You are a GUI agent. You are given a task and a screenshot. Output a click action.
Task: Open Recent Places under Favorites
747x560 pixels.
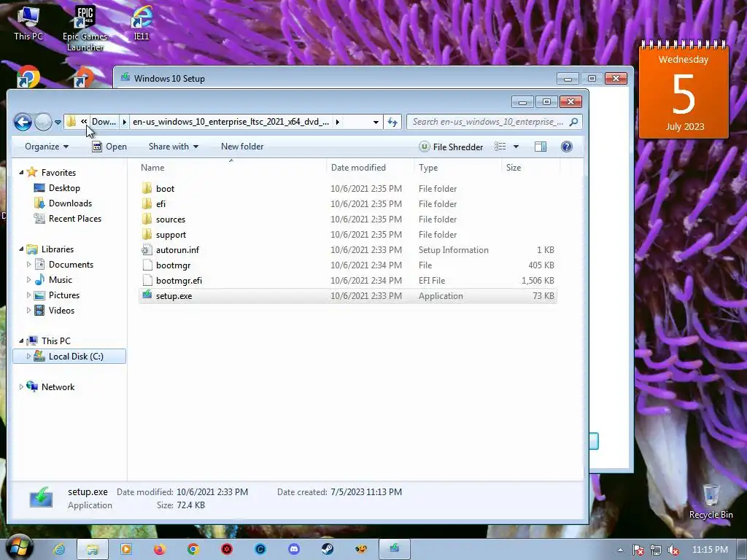[75, 219]
